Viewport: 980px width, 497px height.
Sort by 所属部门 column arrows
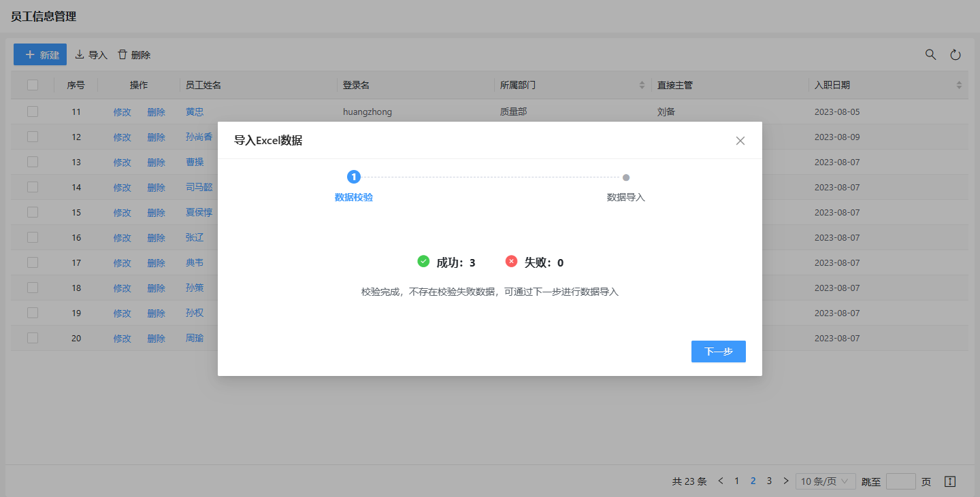pyautogui.click(x=641, y=85)
